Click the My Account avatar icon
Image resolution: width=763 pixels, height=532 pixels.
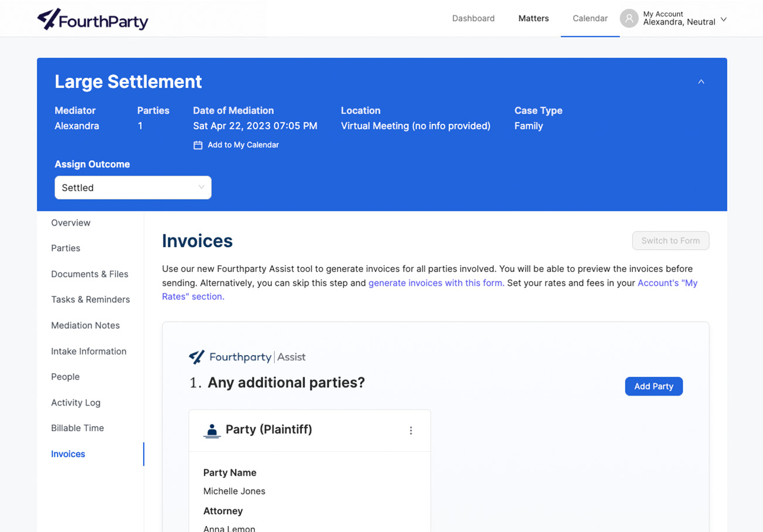pos(629,18)
